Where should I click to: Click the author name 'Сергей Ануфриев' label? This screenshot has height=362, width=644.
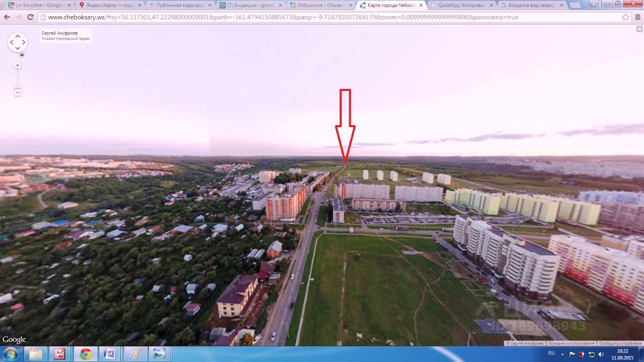pyautogui.click(x=59, y=33)
